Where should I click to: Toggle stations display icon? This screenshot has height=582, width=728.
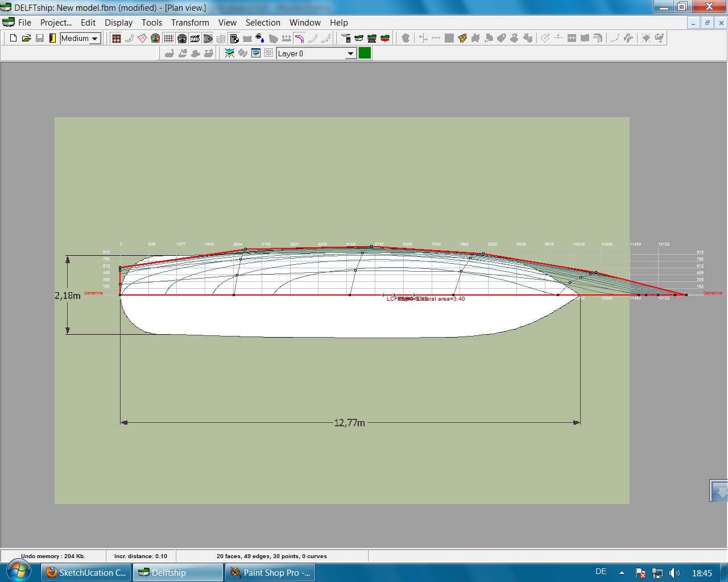182,38
